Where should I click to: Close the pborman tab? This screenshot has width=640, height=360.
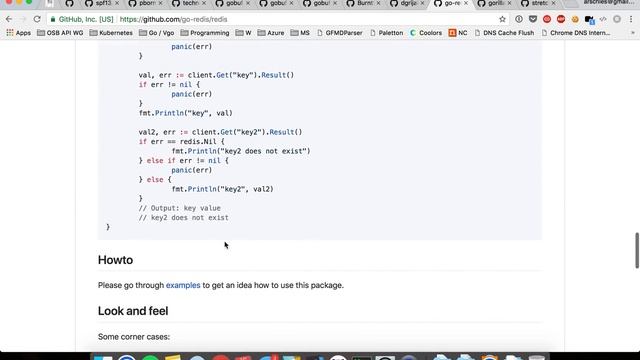point(160,3)
